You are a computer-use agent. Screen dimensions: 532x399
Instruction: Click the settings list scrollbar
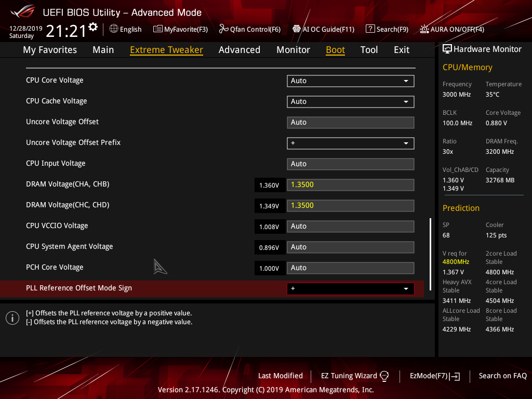pos(430,254)
